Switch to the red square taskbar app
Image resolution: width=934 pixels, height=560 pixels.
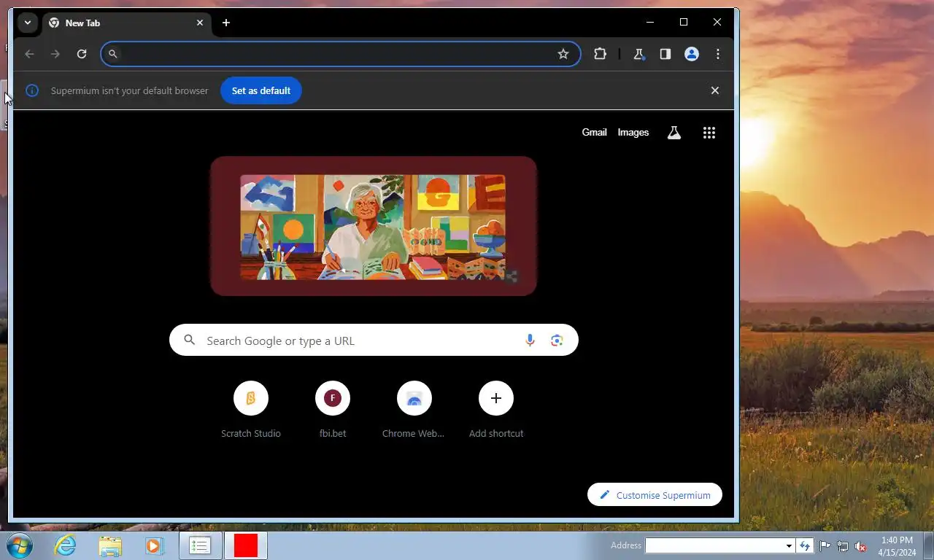[x=246, y=545]
